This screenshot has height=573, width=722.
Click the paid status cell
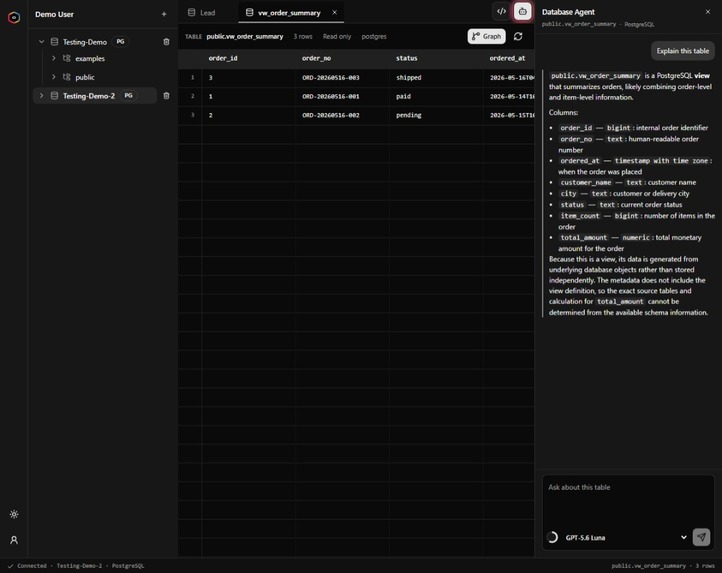point(436,97)
